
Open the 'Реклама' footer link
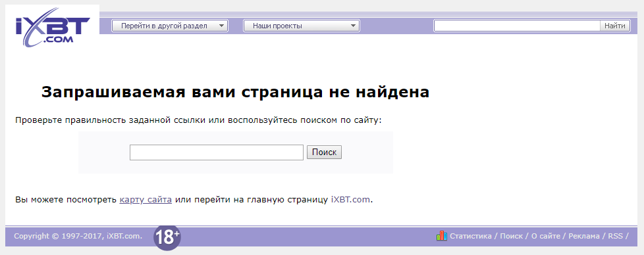584,236
